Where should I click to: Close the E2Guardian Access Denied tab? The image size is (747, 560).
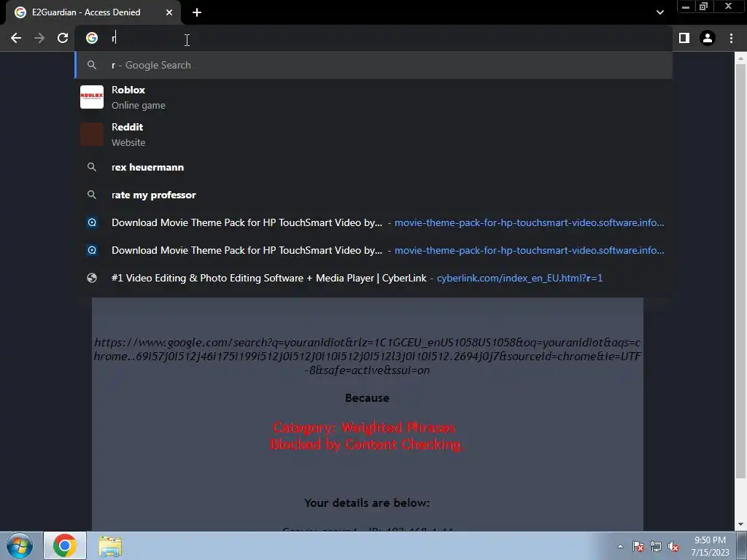tap(169, 12)
